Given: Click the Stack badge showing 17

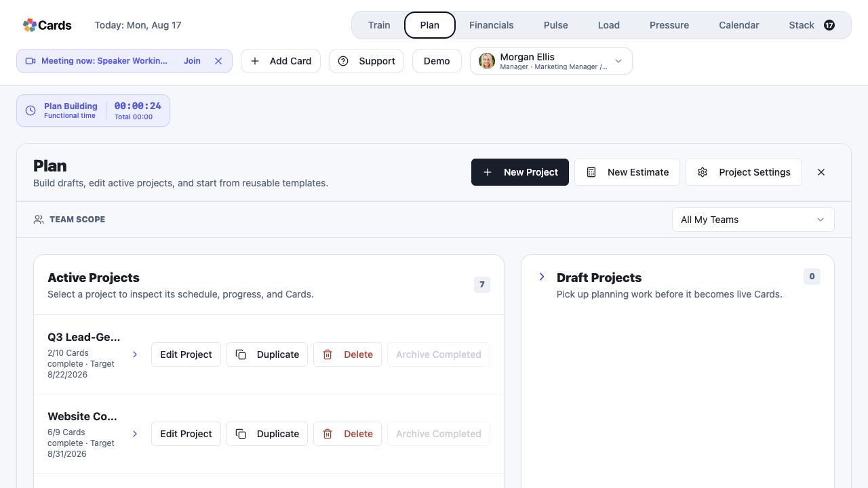Looking at the screenshot, I should 829,25.
